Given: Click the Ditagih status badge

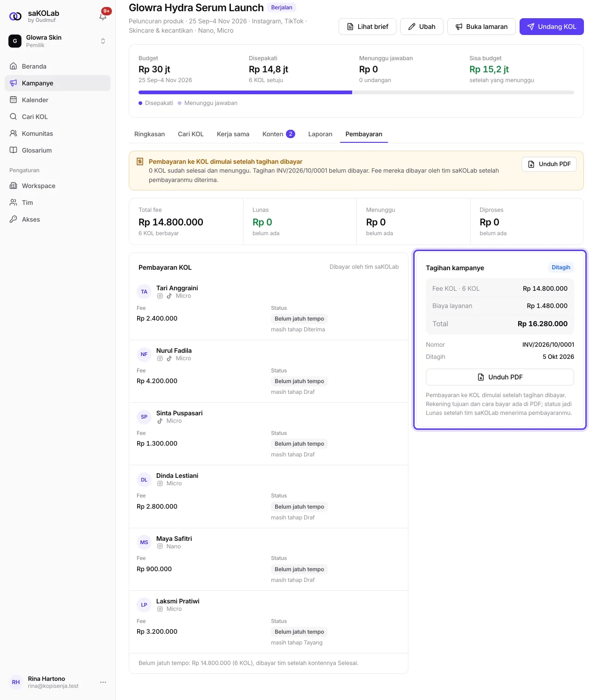Looking at the screenshot, I should coord(561,267).
